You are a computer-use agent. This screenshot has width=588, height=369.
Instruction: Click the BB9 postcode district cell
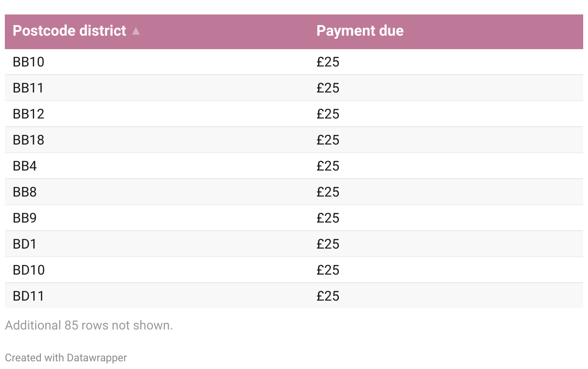pos(25,218)
